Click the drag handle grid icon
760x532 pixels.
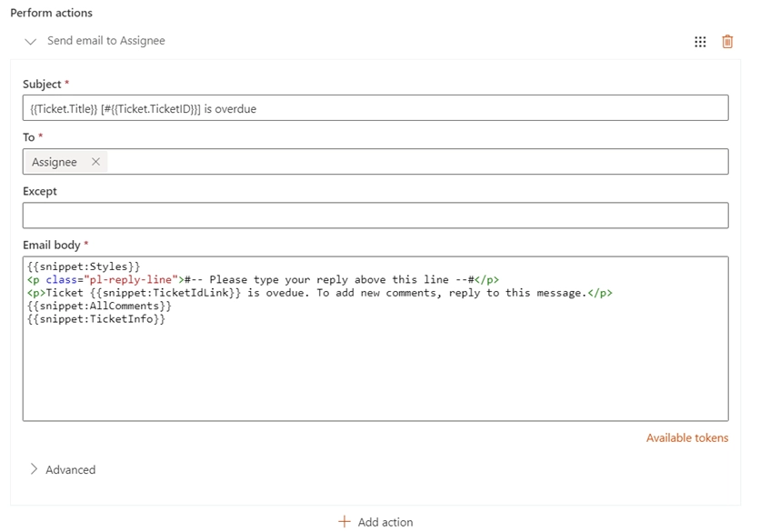[700, 42]
